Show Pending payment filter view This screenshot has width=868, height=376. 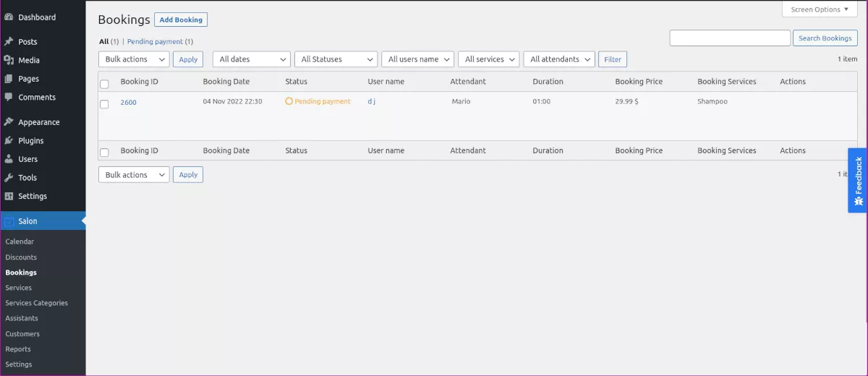(x=155, y=42)
